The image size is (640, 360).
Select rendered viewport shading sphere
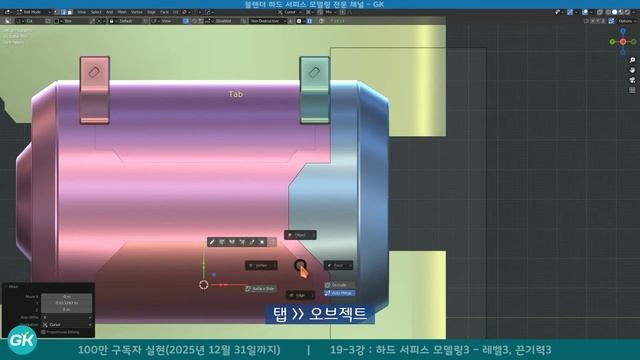[x=627, y=12]
